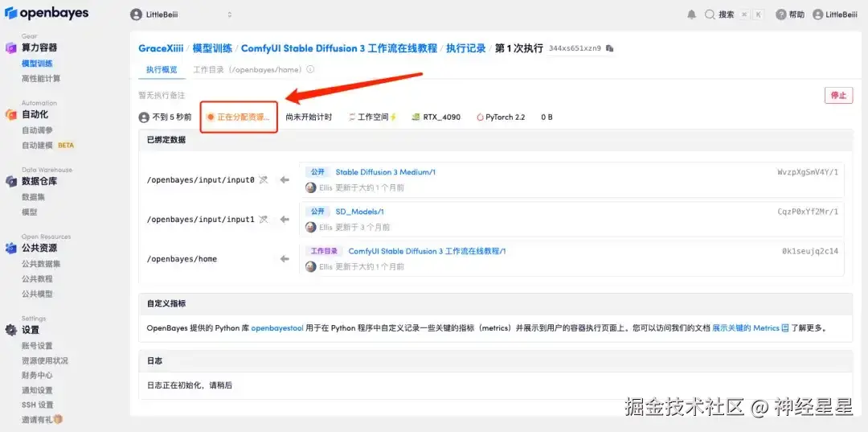This screenshot has width=868, height=432.
Task: Click the 设置 gear icon
Action: point(11,330)
